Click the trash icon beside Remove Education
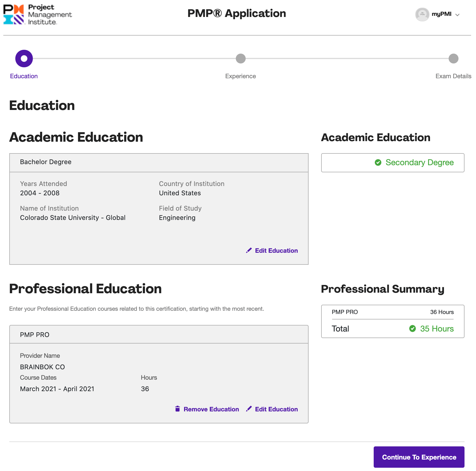476x471 pixels. click(x=178, y=409)
